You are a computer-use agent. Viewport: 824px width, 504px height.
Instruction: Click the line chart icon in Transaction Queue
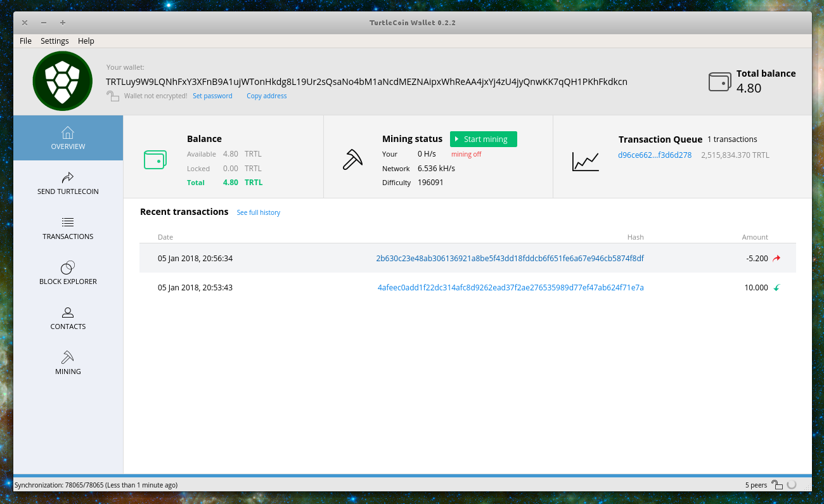pyautogui.click(x=586, y=162)
